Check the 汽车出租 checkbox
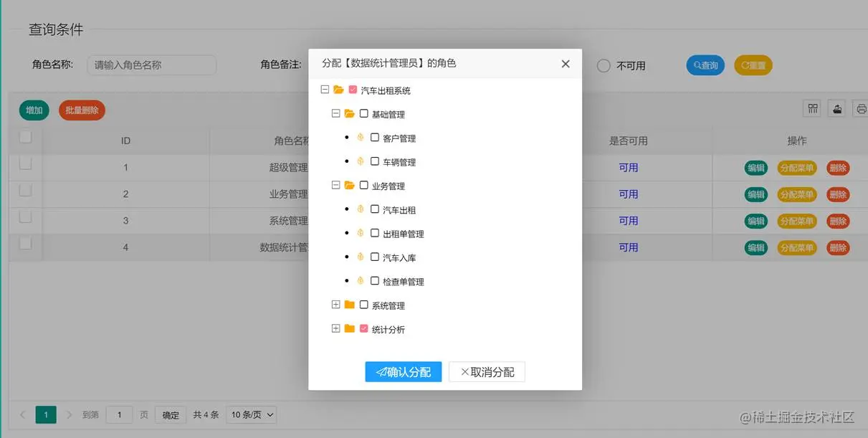The width and height of the screenshot is (868, 438). [x=375, y=209]
